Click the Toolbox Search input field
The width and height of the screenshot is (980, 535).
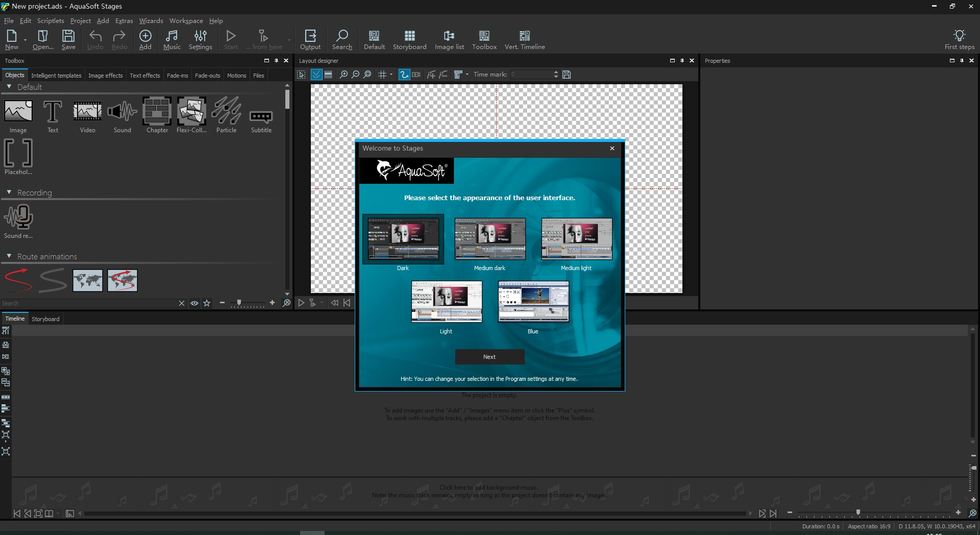(x=88, y=303)
